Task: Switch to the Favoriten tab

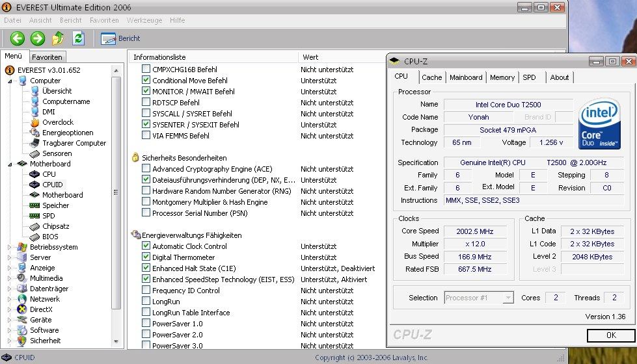Action: [x=47, y=57]
